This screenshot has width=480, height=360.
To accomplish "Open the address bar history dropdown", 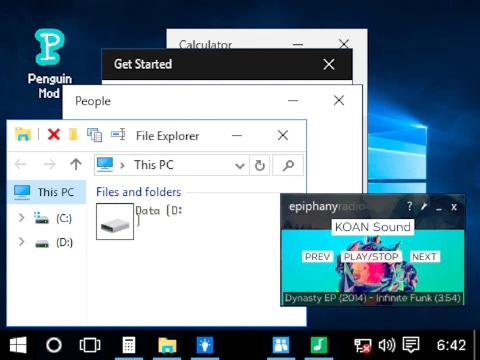I will 240,166.
